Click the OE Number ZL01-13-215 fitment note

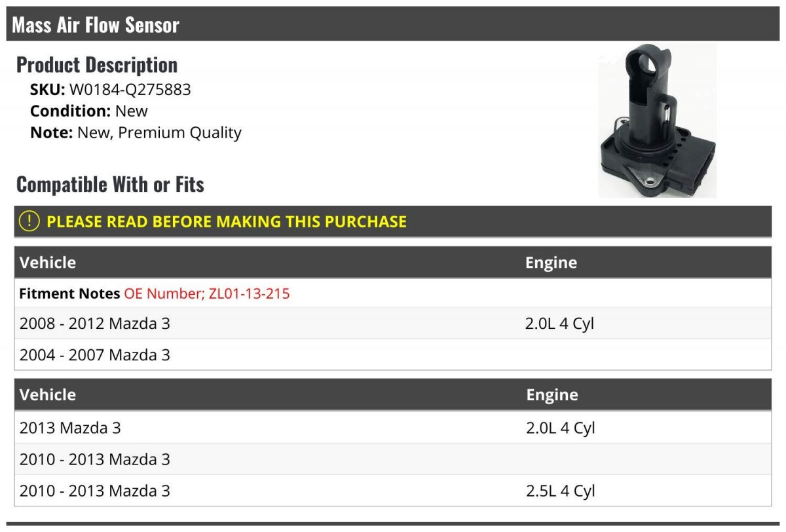[206, 294]
